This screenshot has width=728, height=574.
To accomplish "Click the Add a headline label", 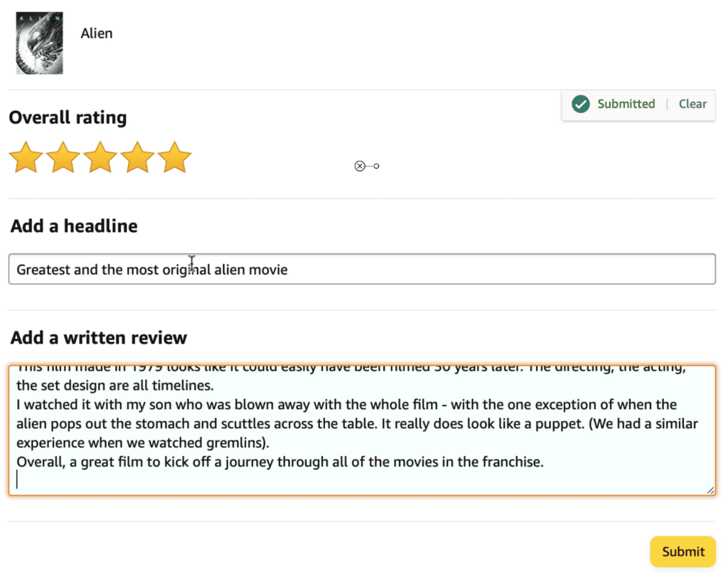I will [x=73, y=226].
